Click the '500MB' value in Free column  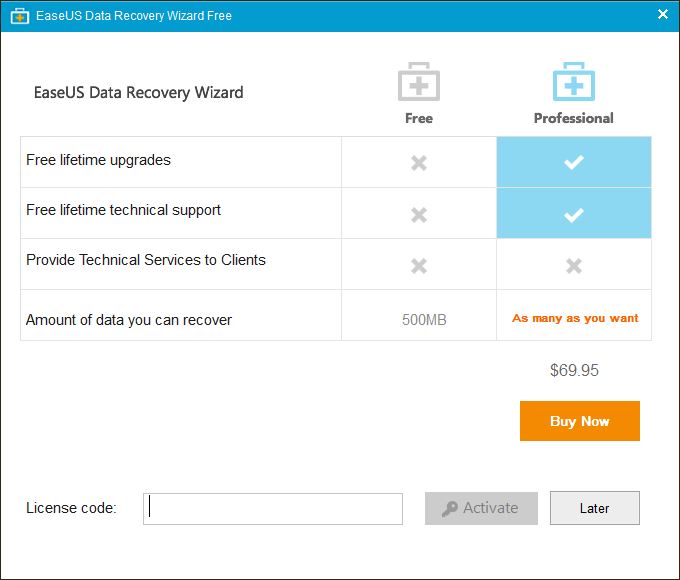424,320
